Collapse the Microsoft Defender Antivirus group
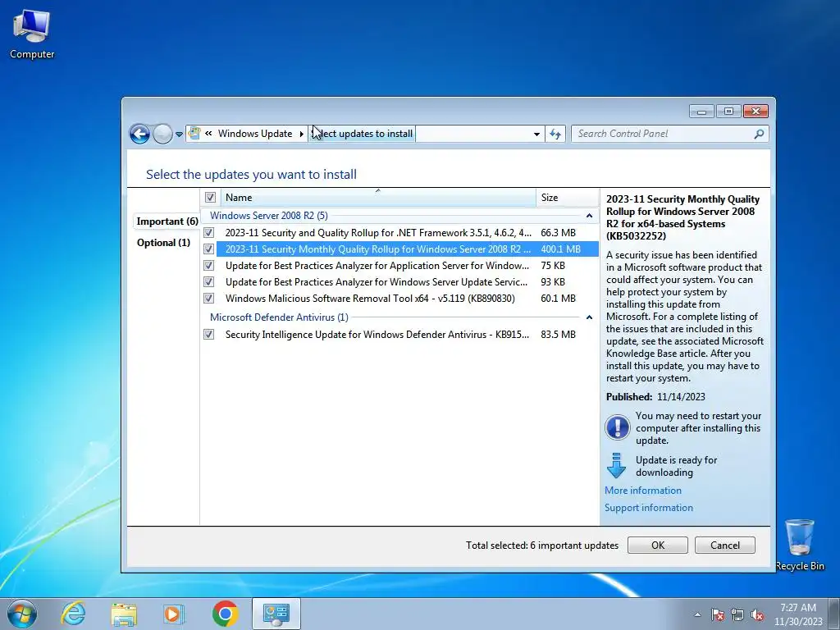The width and height of the screenshot is (840, 630). coord(589,317)
